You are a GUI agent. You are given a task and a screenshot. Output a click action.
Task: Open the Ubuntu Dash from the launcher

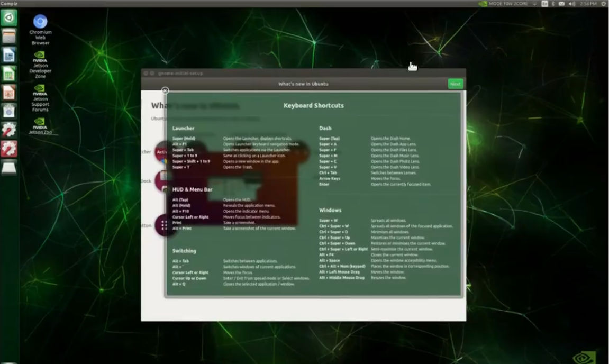coord(8,17)
